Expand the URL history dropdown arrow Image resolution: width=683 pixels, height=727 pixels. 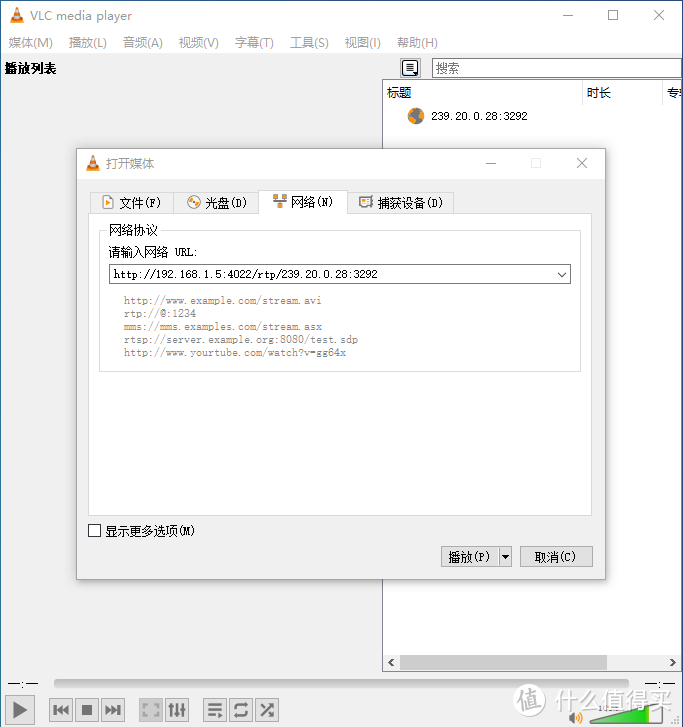tap(562, 274)
